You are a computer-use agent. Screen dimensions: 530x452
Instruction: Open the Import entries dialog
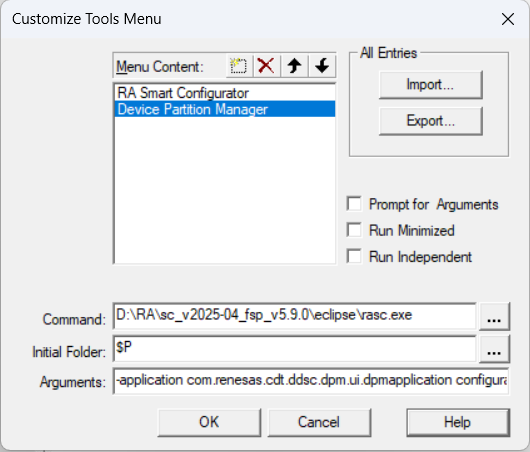click(431, 85)
